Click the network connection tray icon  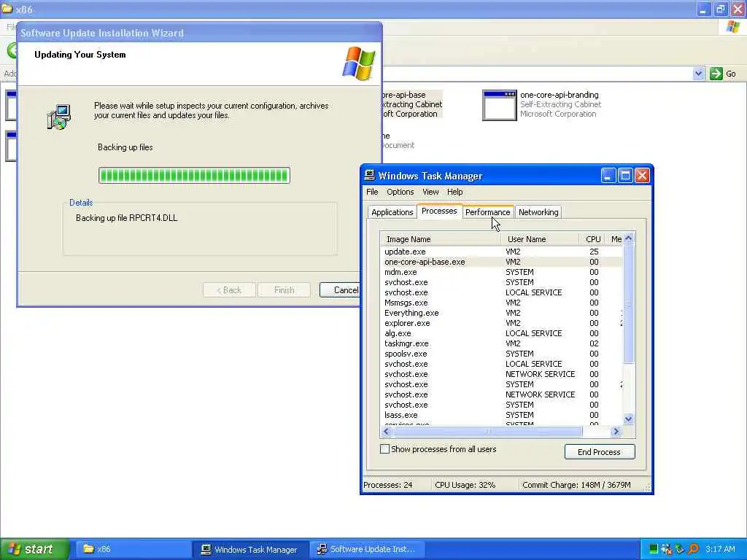pos(667,549)
